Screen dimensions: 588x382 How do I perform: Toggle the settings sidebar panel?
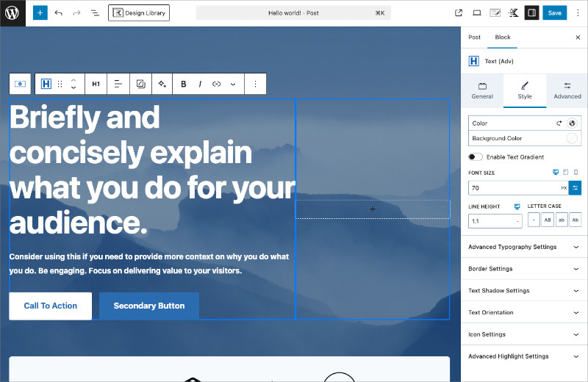(531, 12)
